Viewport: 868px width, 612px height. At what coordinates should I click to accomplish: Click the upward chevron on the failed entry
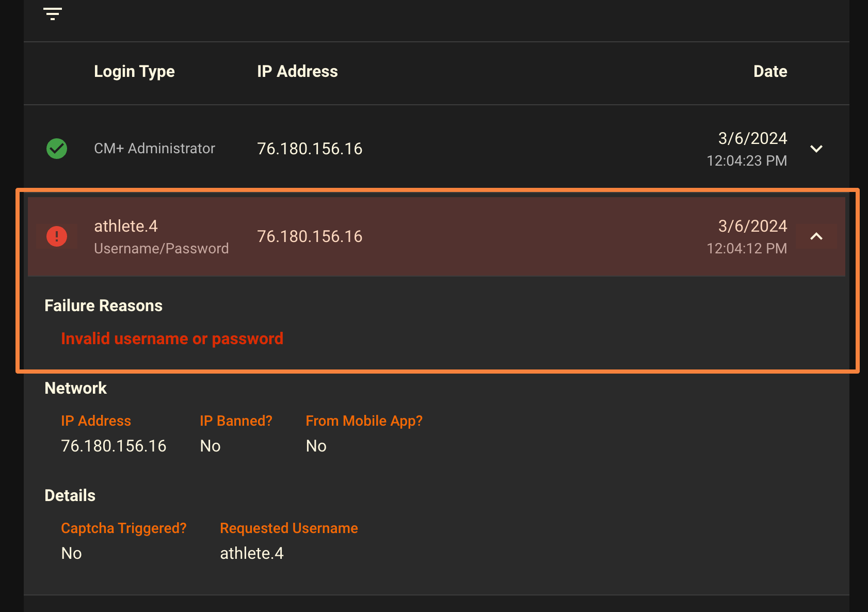click(x=817, y=236)
